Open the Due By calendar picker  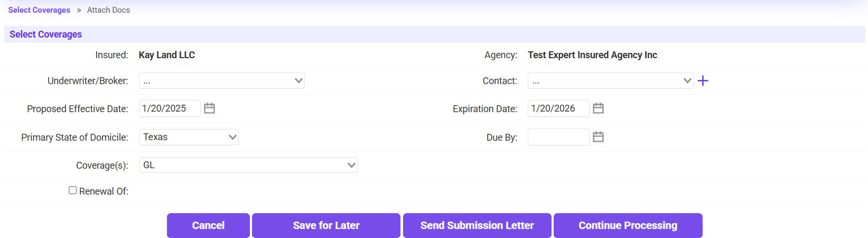point(598,137)
